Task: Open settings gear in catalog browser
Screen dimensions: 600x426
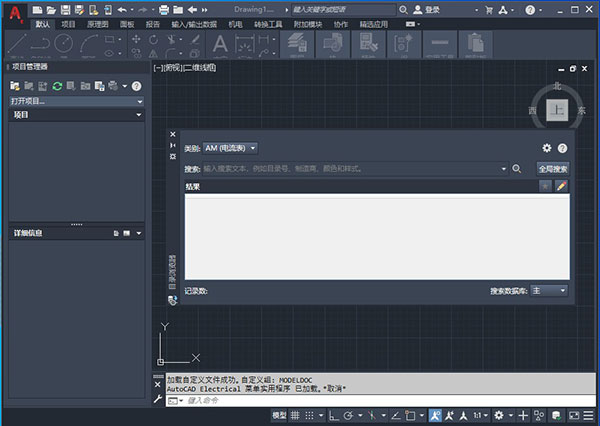Action: tap(547, 148)
